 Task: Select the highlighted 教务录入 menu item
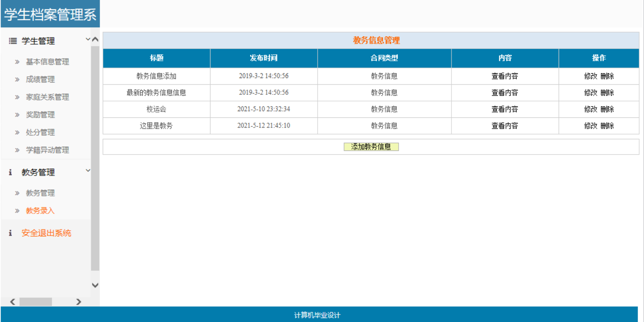pyautogui.click(x=41, y=211)
